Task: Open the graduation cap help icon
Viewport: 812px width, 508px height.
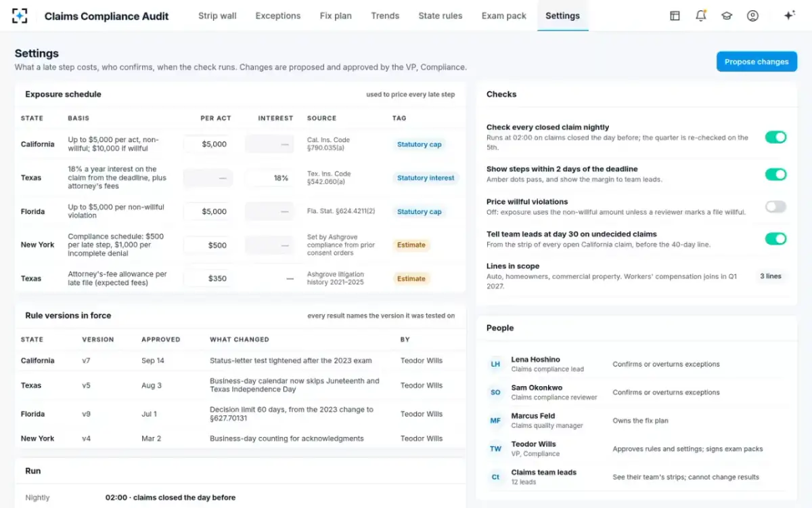Action: [727, 16]
